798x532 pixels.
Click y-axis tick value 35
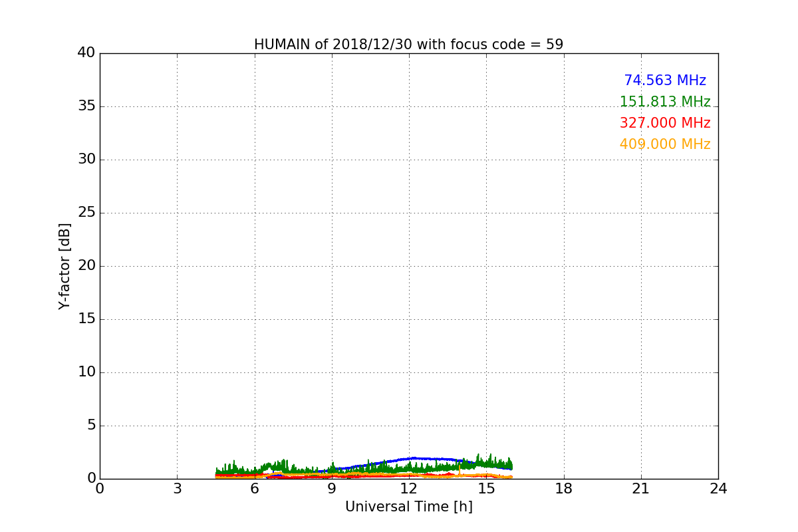click(86, 106)
